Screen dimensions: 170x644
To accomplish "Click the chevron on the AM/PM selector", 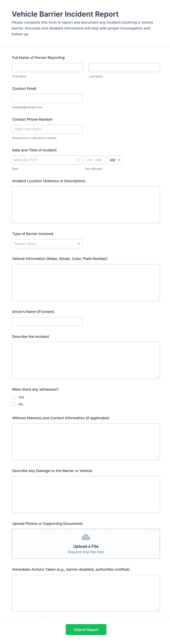I will 119,160.
